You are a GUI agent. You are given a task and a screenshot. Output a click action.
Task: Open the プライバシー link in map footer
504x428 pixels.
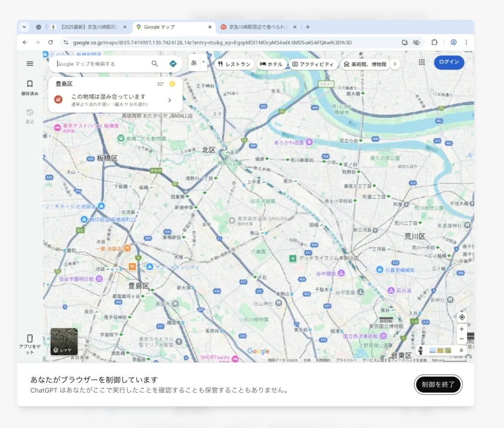pos(346,360)
